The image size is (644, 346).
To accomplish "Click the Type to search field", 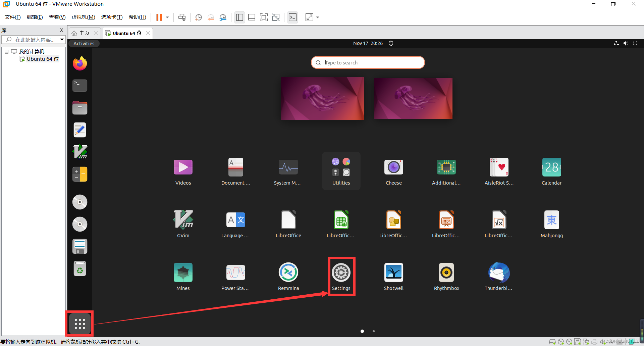I will 368,62.
